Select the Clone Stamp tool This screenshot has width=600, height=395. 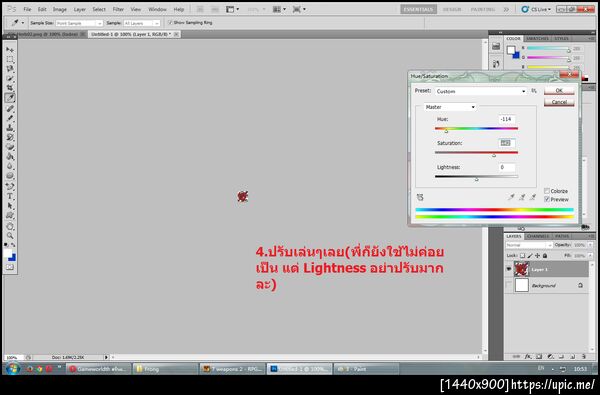pyautogui.click(x=10, y=127)
